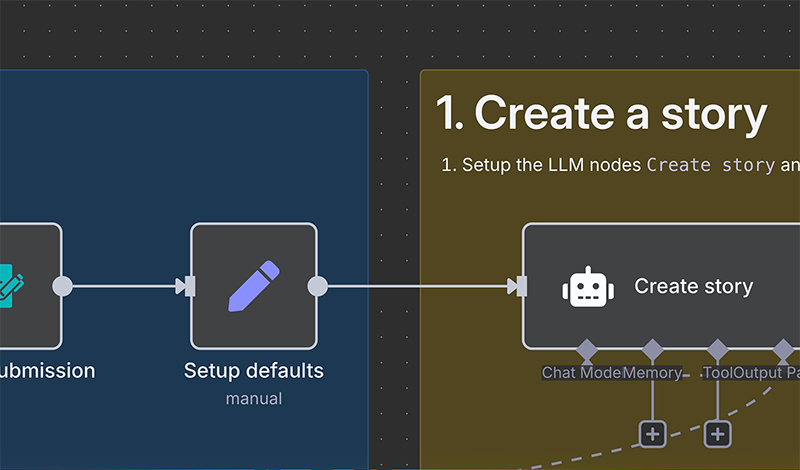Click the Tool diamond connector
Screen dimensions: 800x470
coord(717,351)
